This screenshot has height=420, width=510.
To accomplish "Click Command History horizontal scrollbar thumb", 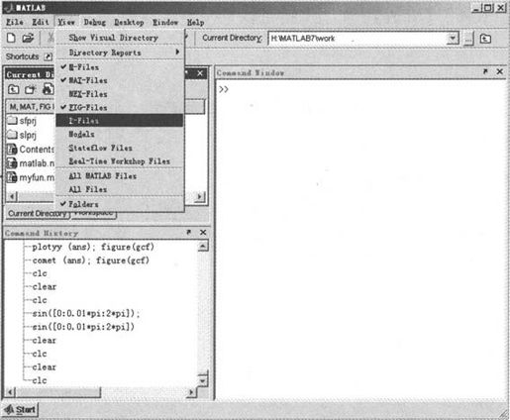I will point(58,392).
